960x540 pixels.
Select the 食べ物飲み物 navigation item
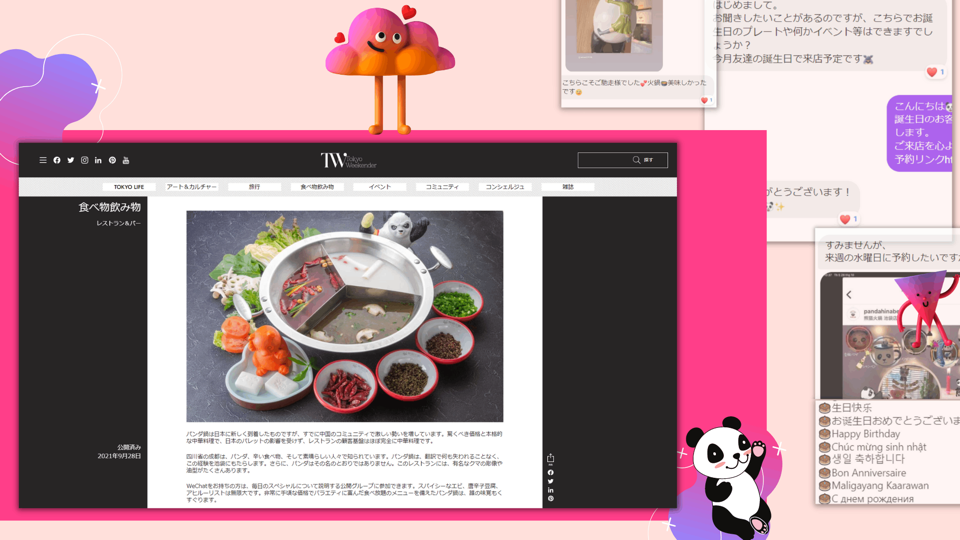click(317, 187)
